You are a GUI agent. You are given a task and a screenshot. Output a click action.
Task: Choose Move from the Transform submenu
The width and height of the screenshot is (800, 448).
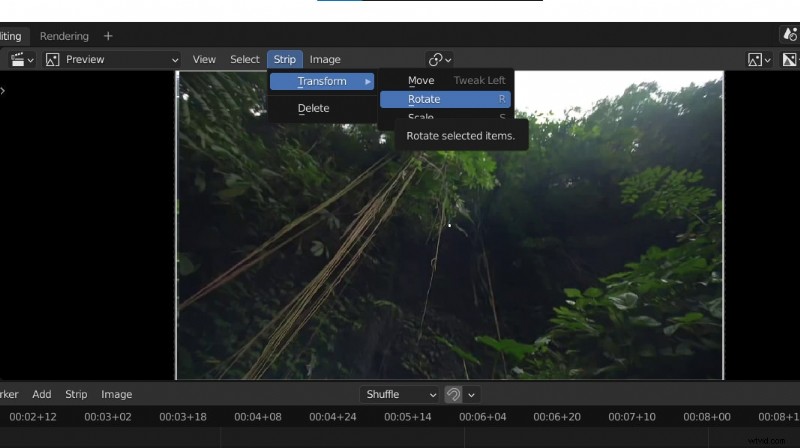click(445, 81)
